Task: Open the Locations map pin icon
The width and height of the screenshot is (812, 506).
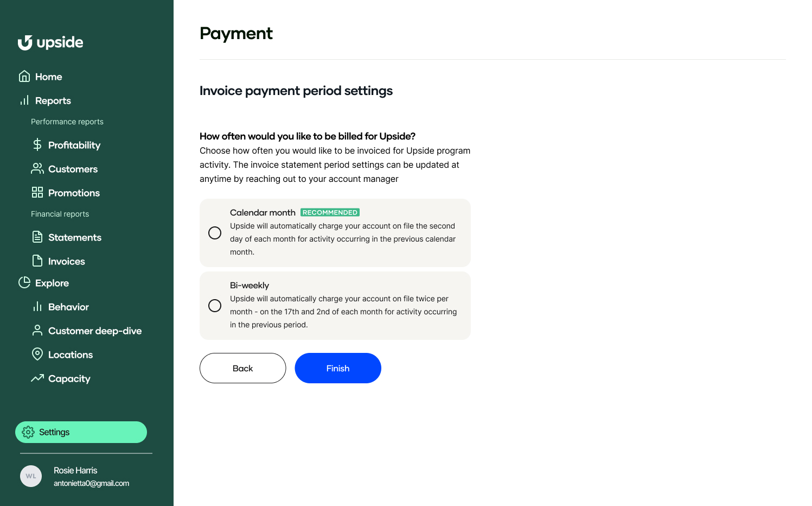Action: pyautogui.click(x=37, y=354)
